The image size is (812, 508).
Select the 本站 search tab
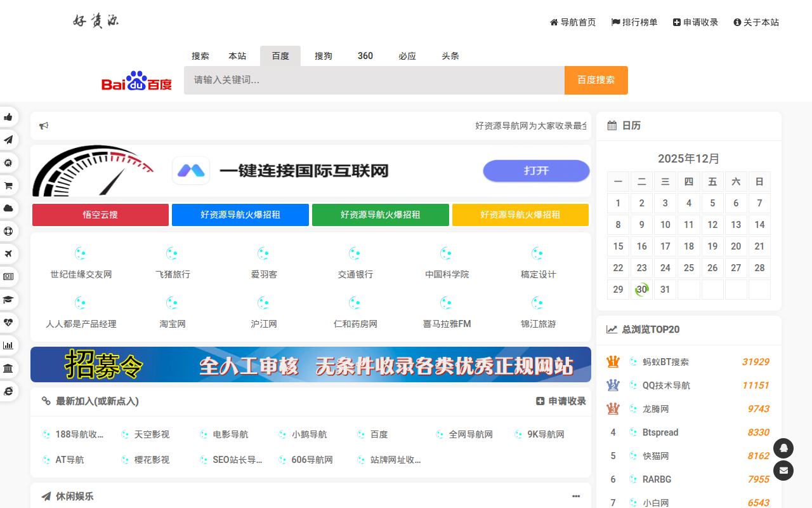tap(237, 56)
